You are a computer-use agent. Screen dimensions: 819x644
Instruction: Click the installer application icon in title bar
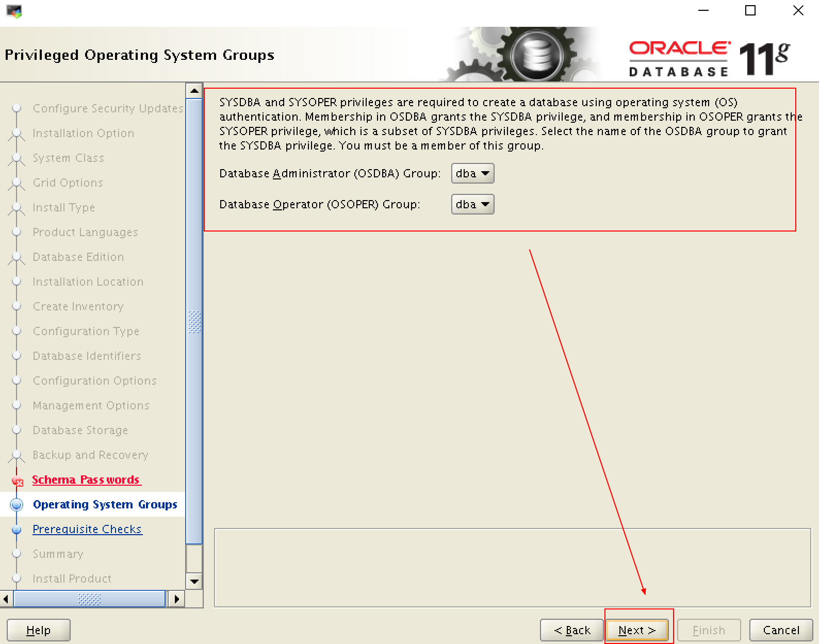click(14, 11)
